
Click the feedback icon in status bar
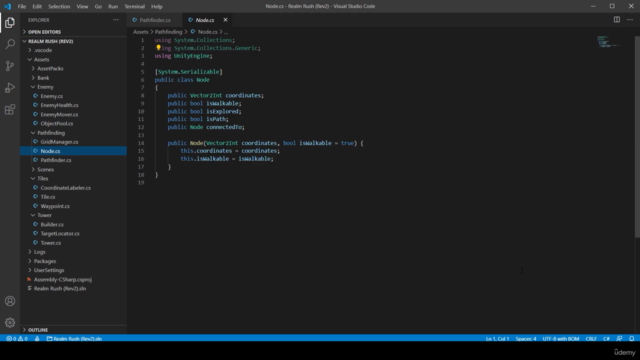pos(619,339)
